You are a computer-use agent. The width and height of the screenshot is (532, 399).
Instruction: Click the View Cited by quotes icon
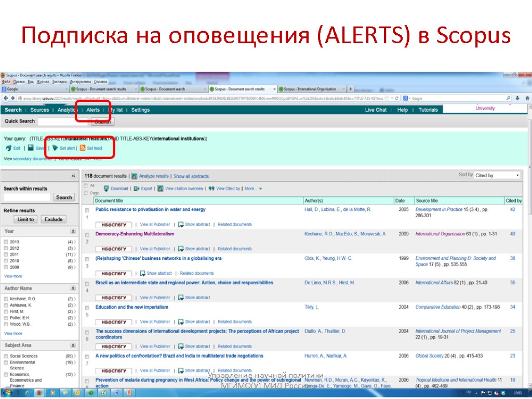[x=211, y=189]
